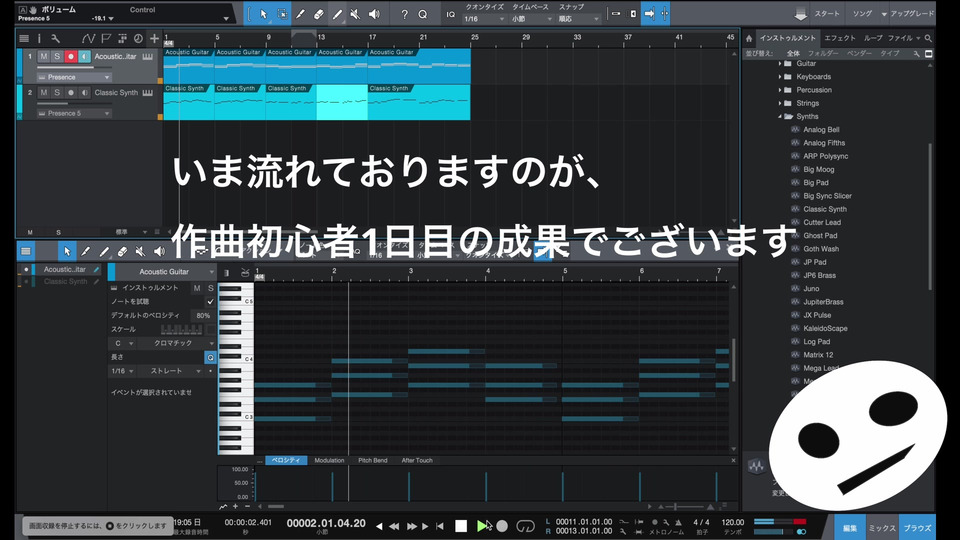Switch to the Effects browser tab
Screen dimensions: 960x540
click(x=839, y=38)
